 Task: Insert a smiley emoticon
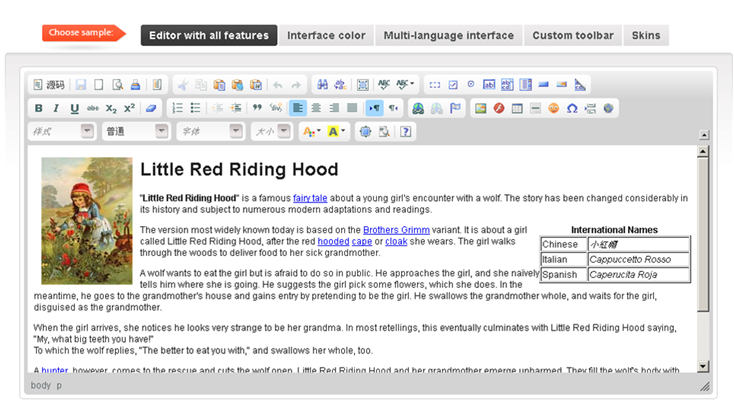tap(553, 108)
